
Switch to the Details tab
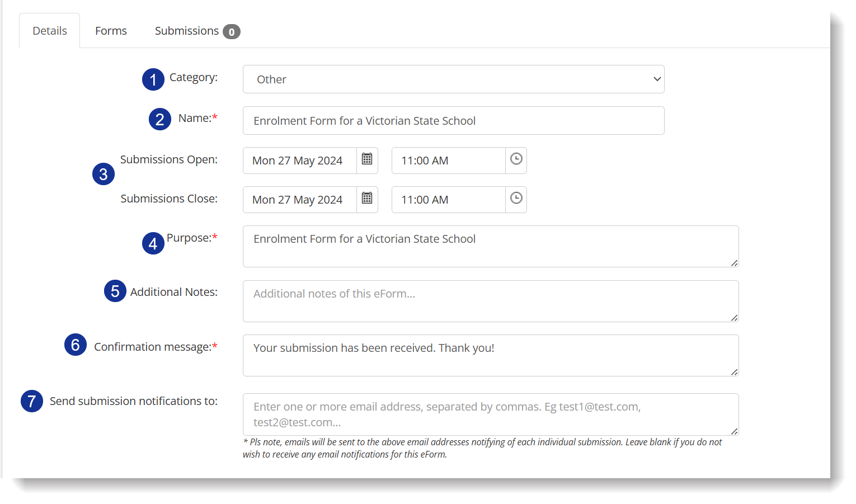tap(50, 31)
